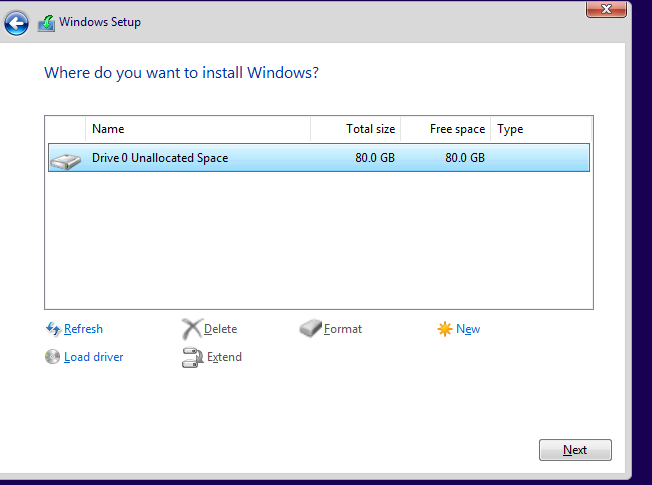652x485 pixels.
Task: Click the Extend option text
Action: 224,357
